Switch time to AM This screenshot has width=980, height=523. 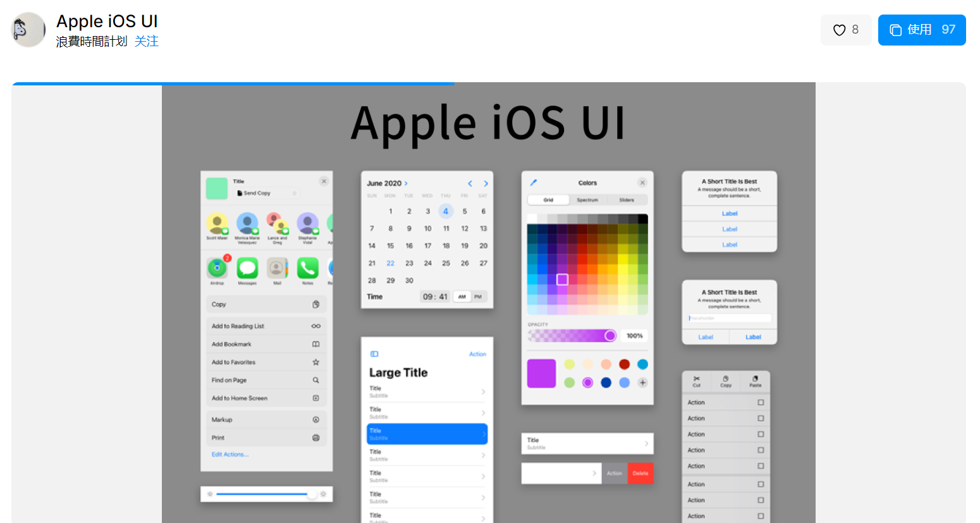click(x=462, y=297)
